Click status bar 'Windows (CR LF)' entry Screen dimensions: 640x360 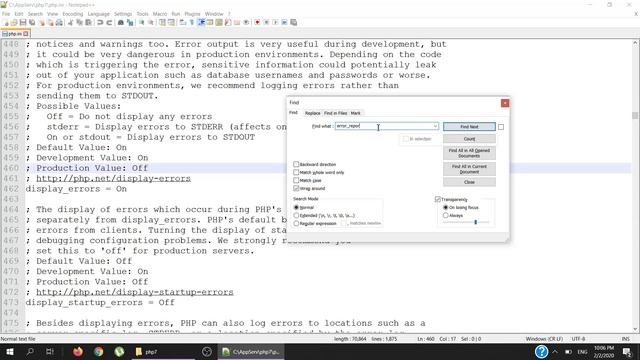(544, 339)
